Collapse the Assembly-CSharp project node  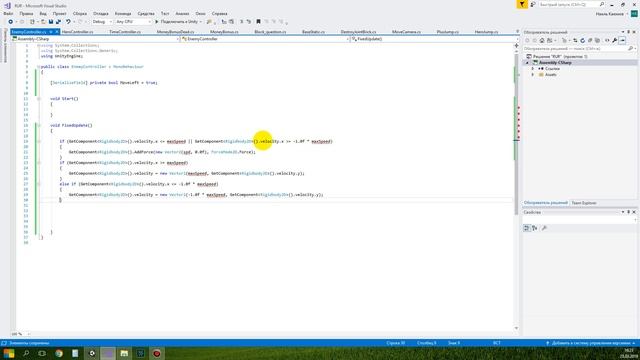point(527,63)
